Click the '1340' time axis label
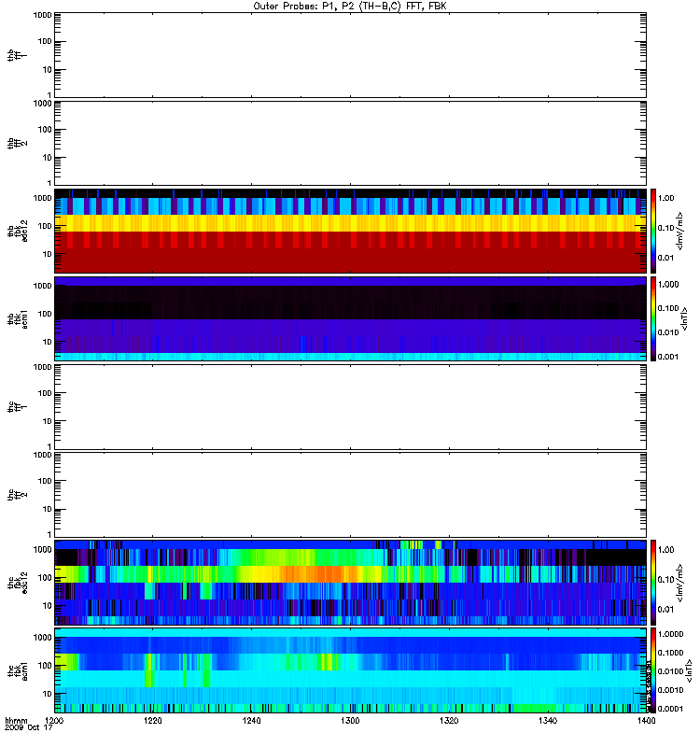 [x=548, y=720]
